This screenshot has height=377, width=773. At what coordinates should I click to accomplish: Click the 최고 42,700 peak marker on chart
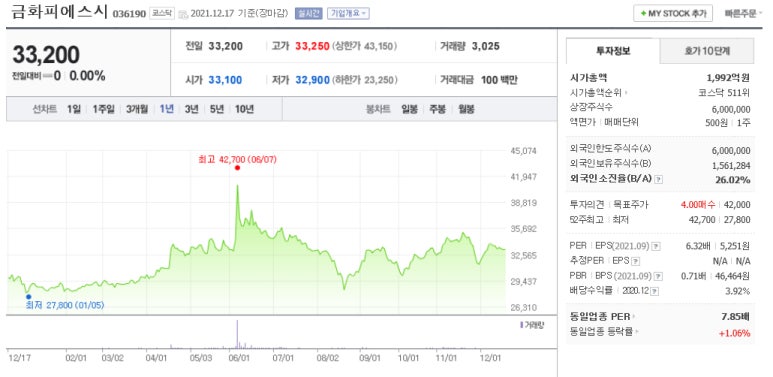[x=238, y=168]
